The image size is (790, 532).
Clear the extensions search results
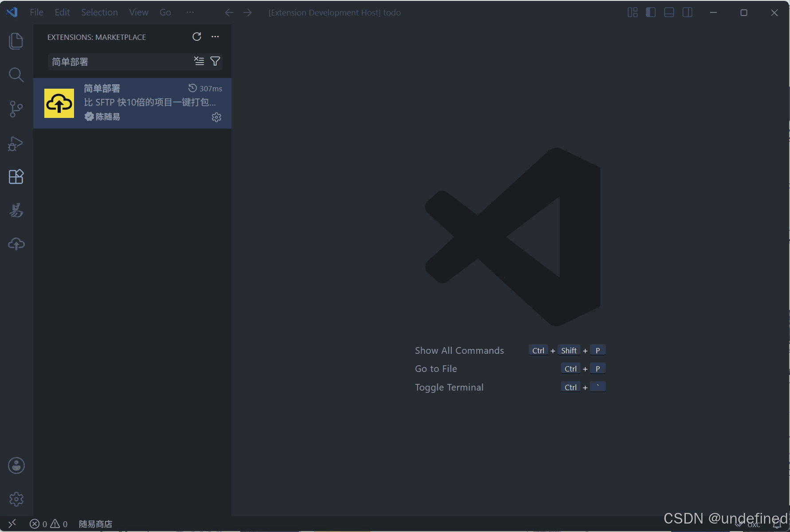point(199,61)
